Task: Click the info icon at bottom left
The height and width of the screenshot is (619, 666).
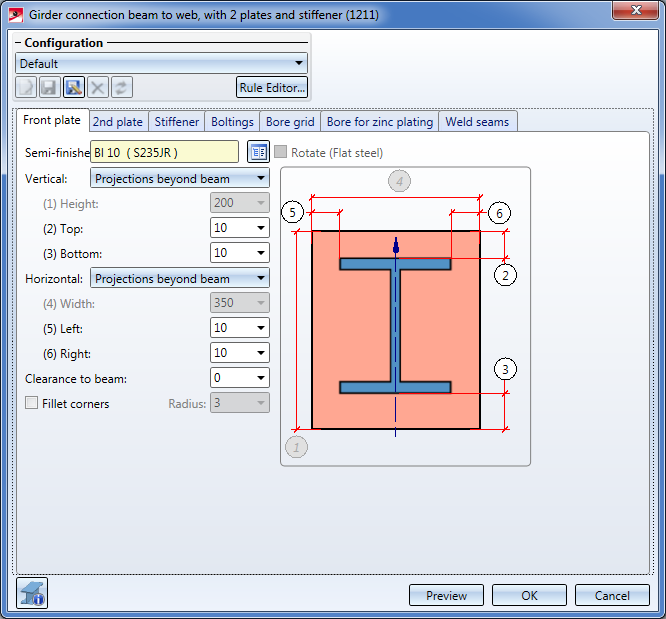Action: (x=33, y=594)
